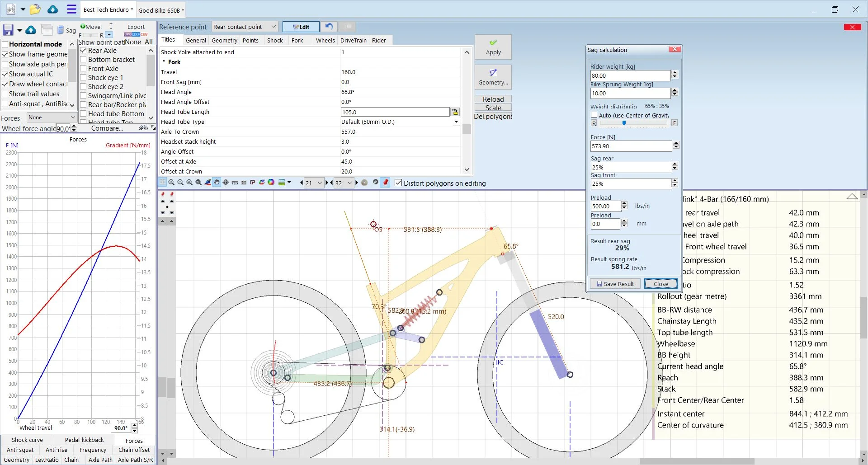Image resolution: width=868 pixels, height=465 pixels.
Task: Open the folder icon
Action: click(35, 9)
